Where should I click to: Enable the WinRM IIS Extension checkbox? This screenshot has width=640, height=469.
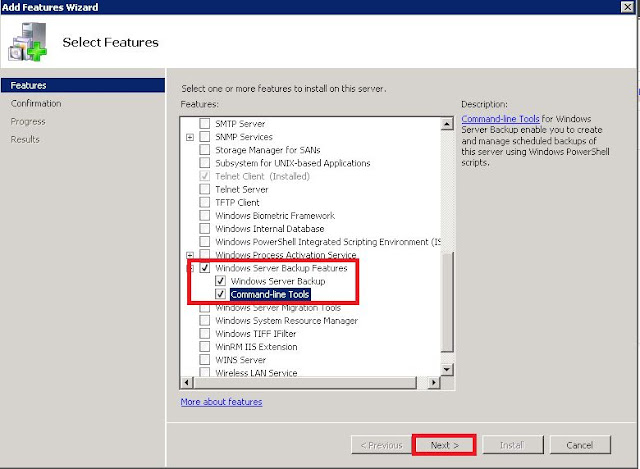click(x=204, y=347)
